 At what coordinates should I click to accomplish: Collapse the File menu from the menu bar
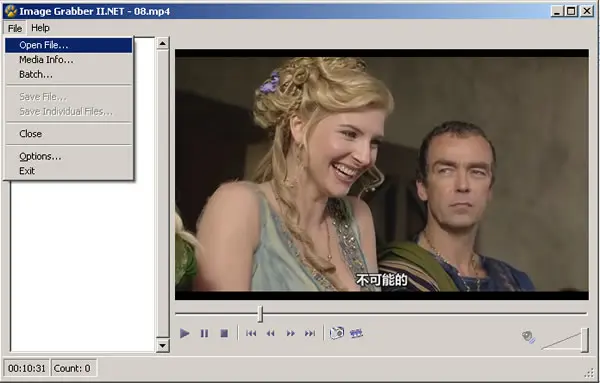point(15,28)
